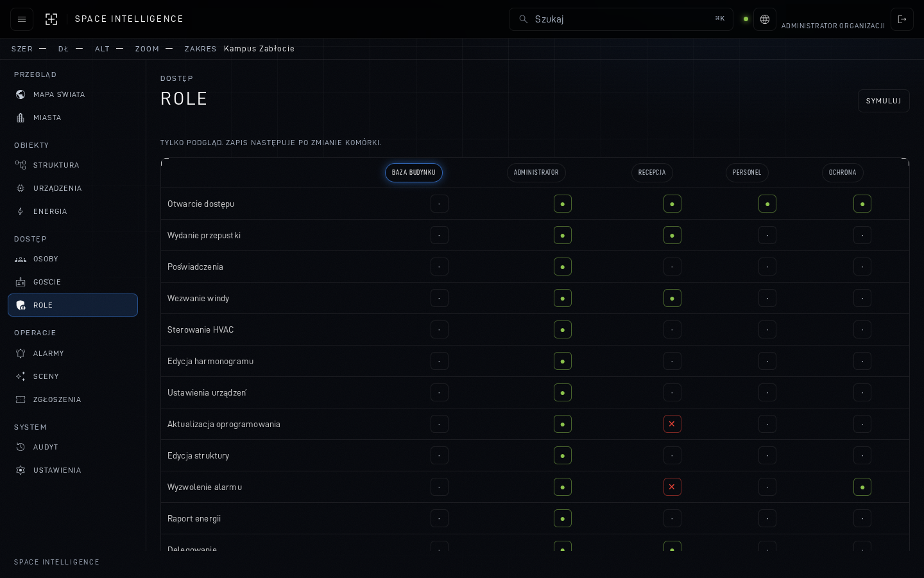Open the Role page in sidebar

click(x=73, y=305)
